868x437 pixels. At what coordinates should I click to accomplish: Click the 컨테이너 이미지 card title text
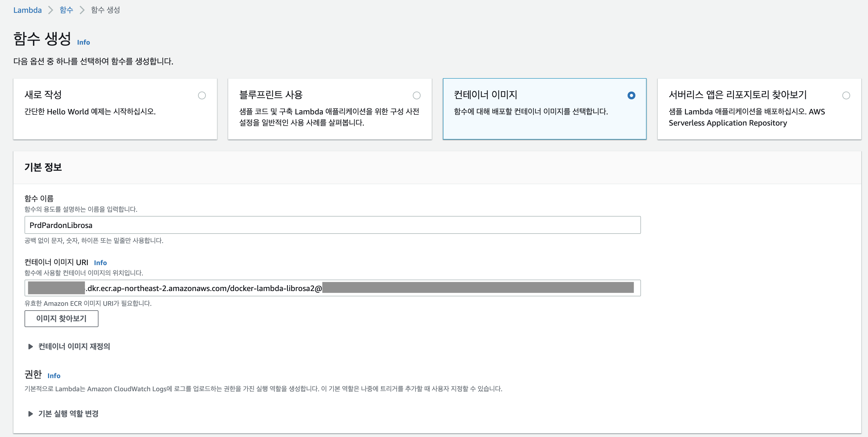click(x=485, y=95)
